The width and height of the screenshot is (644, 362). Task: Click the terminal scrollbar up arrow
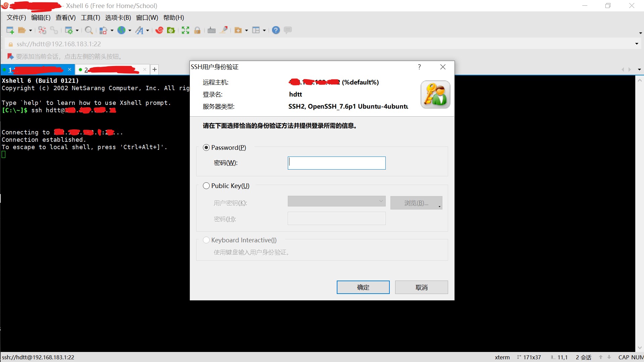tap(640, 80)
